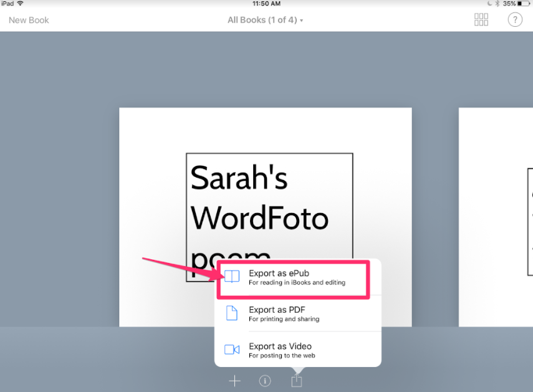
Task: Open the help question mark icon
Action: pyautogui.click(x=515, y=20)
